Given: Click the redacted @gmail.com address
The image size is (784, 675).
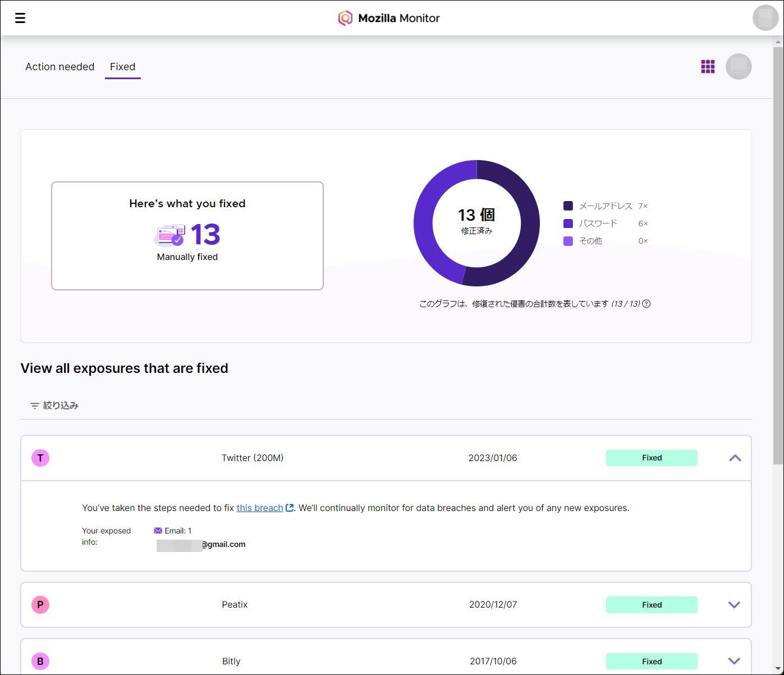Looking at the screenshot, I should (x=201, y=545).
